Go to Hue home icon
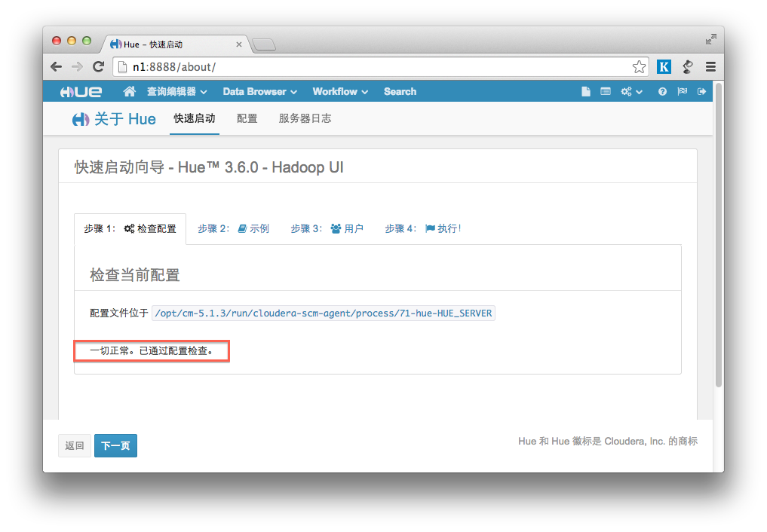This screenshot has height=532, width=767. pyautogui.click(x=129, y=91)
